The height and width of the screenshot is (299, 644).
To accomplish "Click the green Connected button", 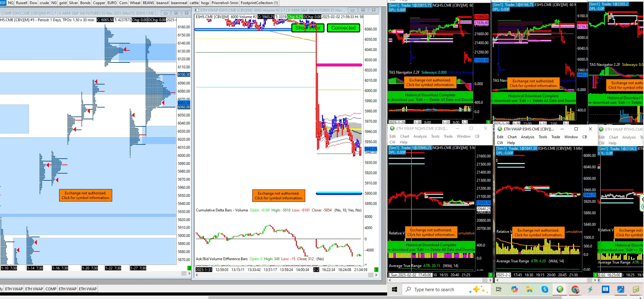I will 343,28.
